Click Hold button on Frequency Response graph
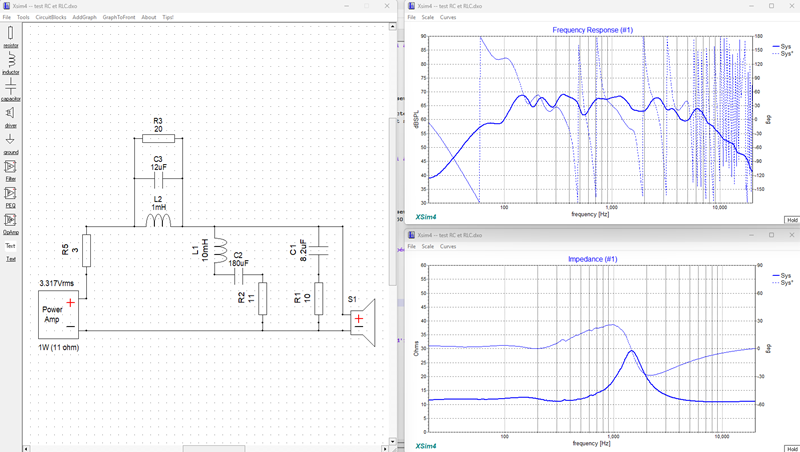This screenshot has height=452, width=800. coord(792,220)
